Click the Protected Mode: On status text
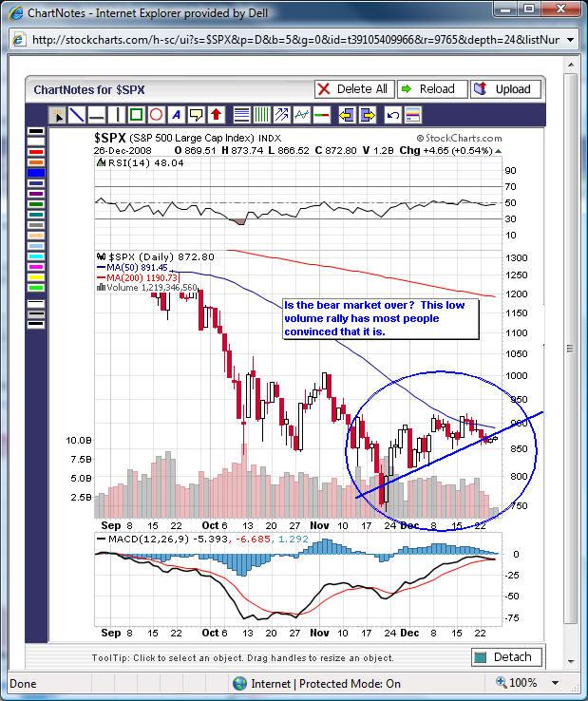This screenshot has width=588, height=701. (x=350, y=684)
